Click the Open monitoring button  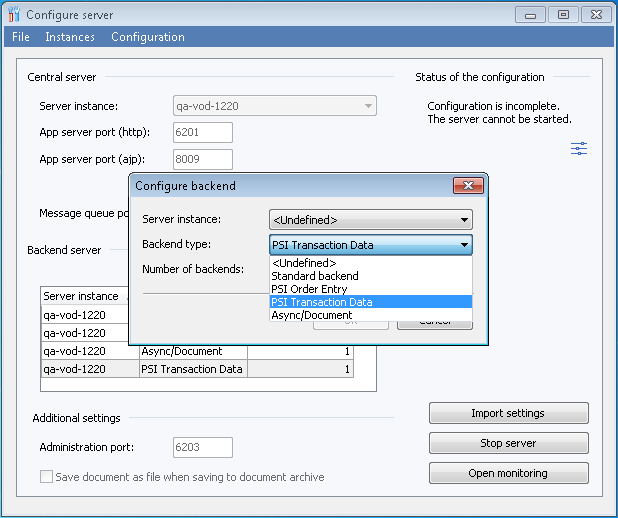coord(508,473)
